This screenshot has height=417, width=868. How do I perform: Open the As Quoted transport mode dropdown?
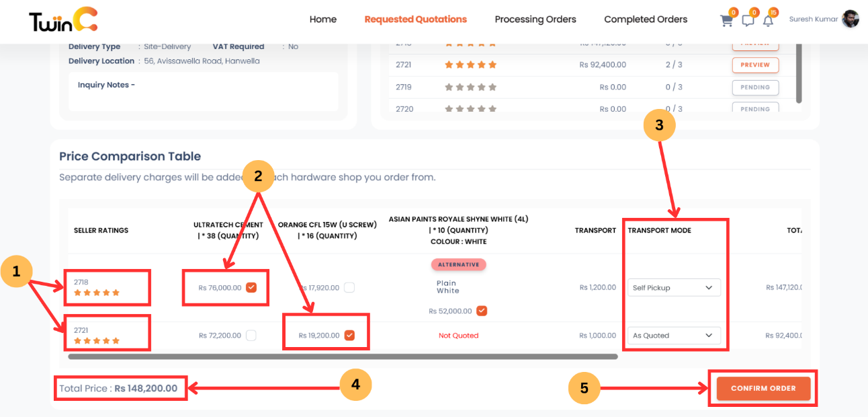[673, 335]
